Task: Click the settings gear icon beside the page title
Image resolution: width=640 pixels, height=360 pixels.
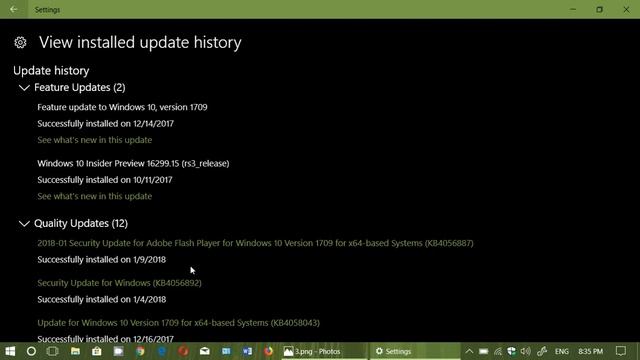Action: click(x=20, y=42)
